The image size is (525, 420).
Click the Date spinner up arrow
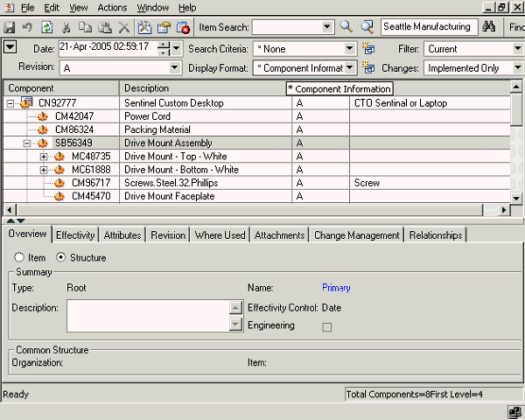coord(164,45)
